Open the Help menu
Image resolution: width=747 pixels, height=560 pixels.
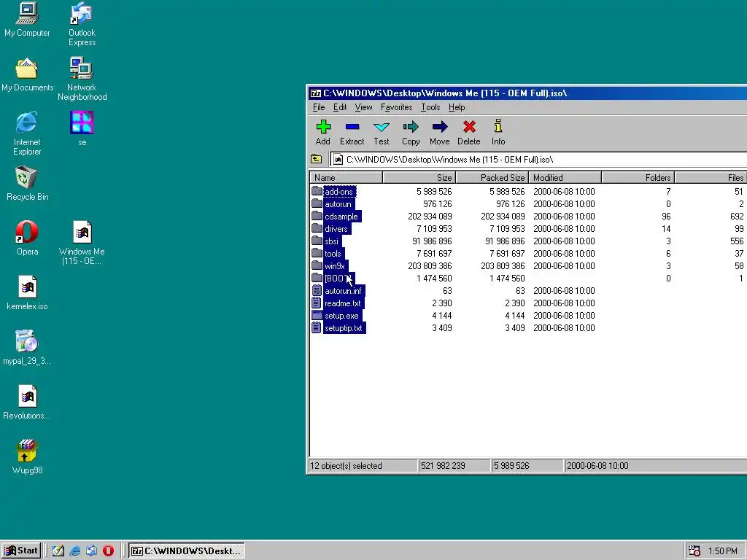[457, 107]
